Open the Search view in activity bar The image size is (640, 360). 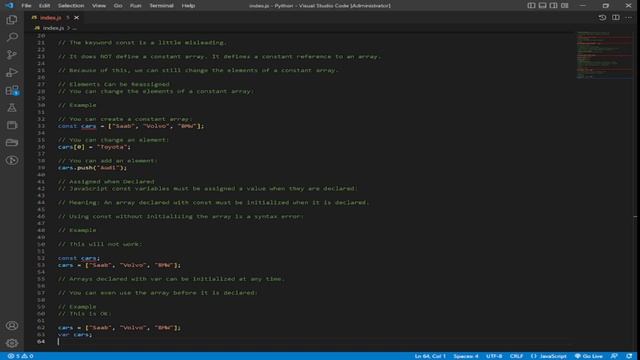pyautogui.click(x=12, y=37)
